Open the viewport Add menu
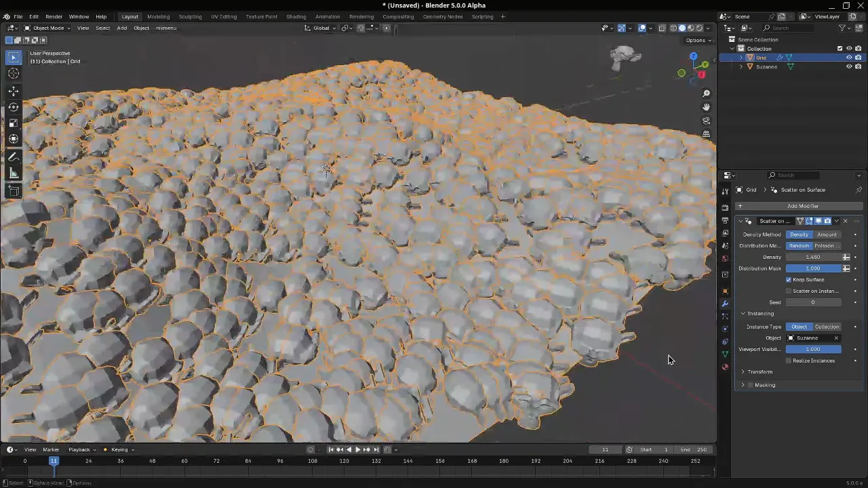The height and width of the screenshot is (488, 868). pos(121,28)
